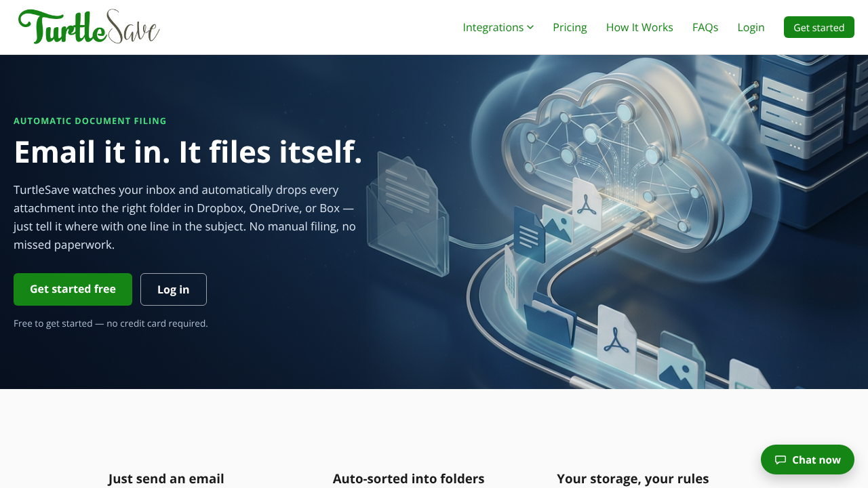
Task: Open the FAQs link
Action: click(x=705, y=27)
